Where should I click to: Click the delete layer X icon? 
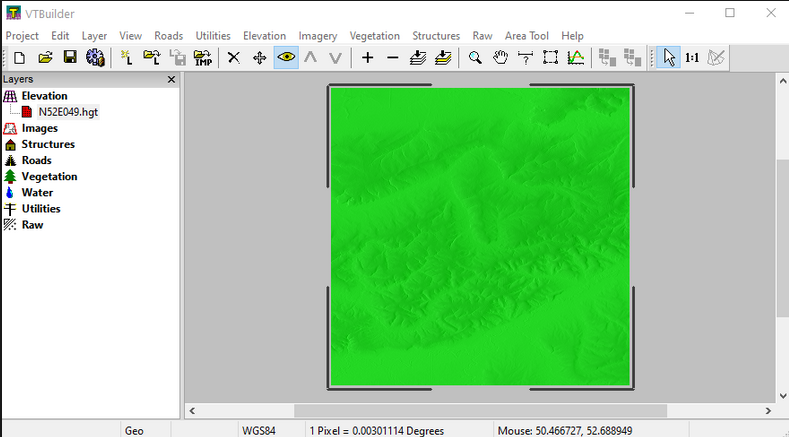tap(234, 58)
